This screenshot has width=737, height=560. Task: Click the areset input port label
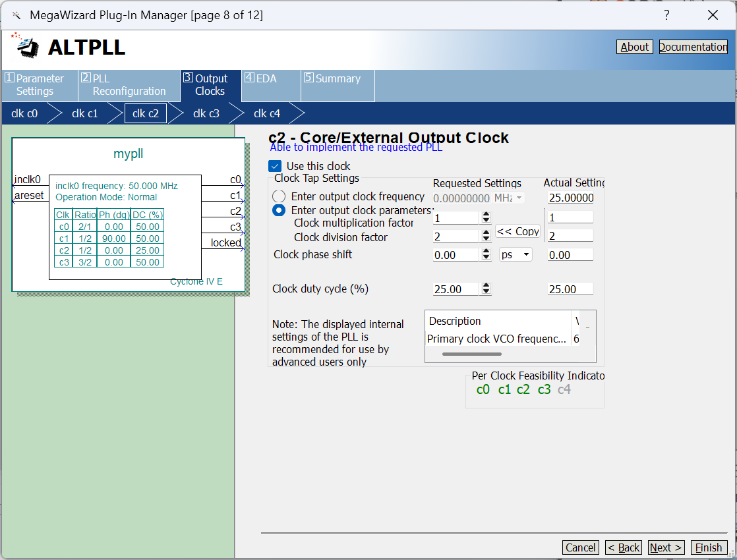[29, 196]
